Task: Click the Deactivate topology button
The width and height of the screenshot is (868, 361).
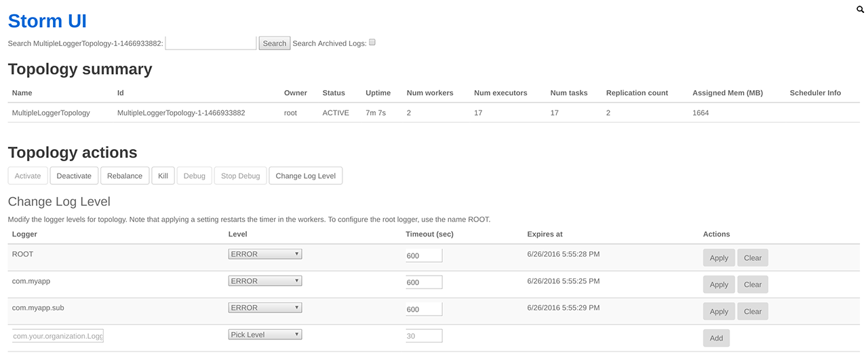Action: click(x=74, y=175)
